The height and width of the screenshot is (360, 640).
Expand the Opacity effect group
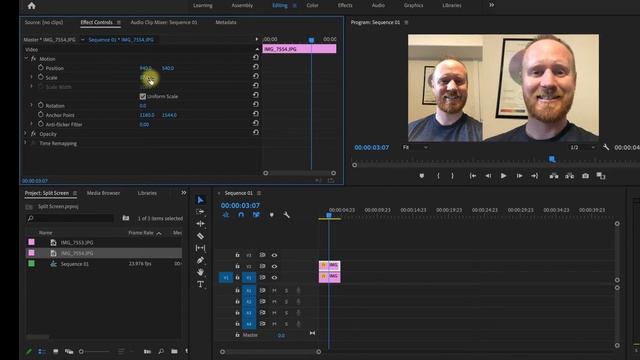(x=26, y=133)
